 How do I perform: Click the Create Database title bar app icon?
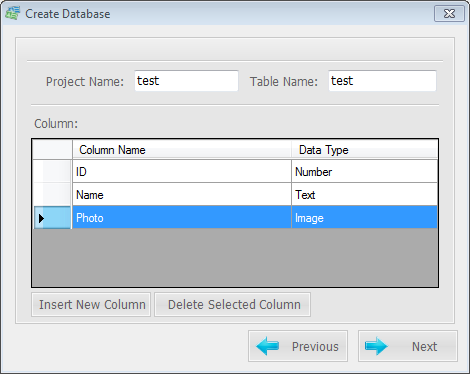[13, 13]
